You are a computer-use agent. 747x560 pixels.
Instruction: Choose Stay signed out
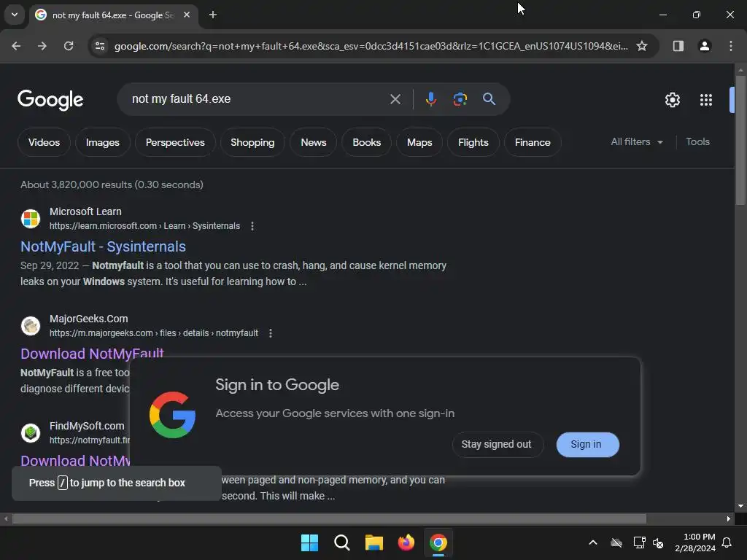[496, 444]
